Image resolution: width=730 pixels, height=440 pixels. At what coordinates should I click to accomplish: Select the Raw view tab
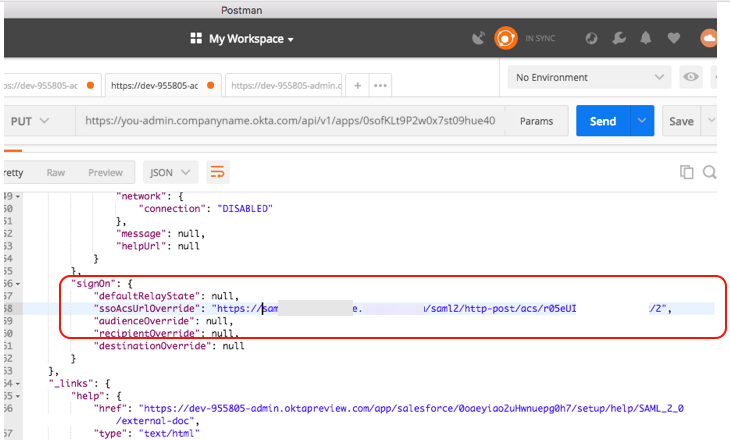56,173
